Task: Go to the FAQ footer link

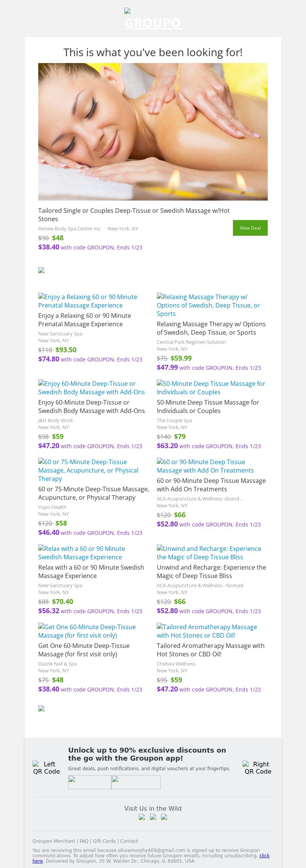Action: (84, 841)
